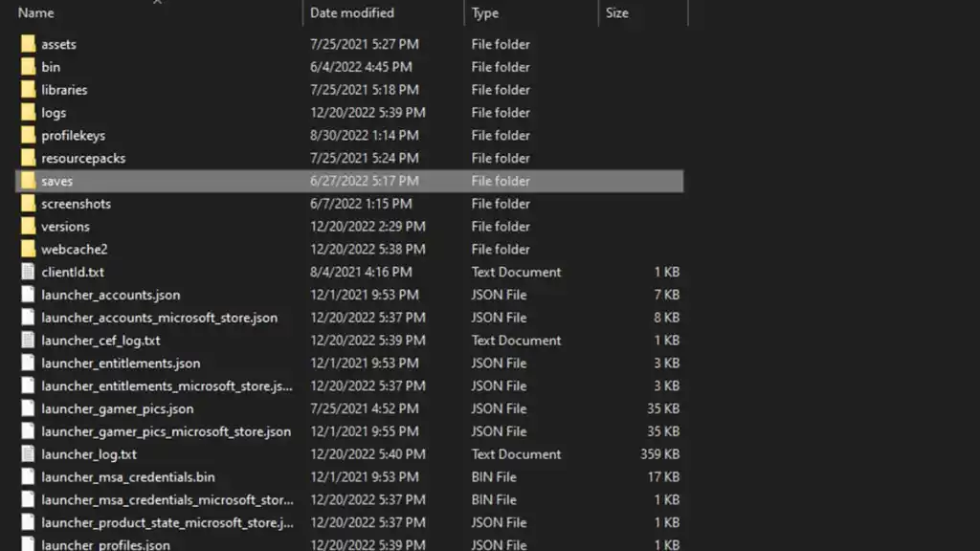
Task: Collapse sort arrow above Name column
Action: [x=158, y=2]
